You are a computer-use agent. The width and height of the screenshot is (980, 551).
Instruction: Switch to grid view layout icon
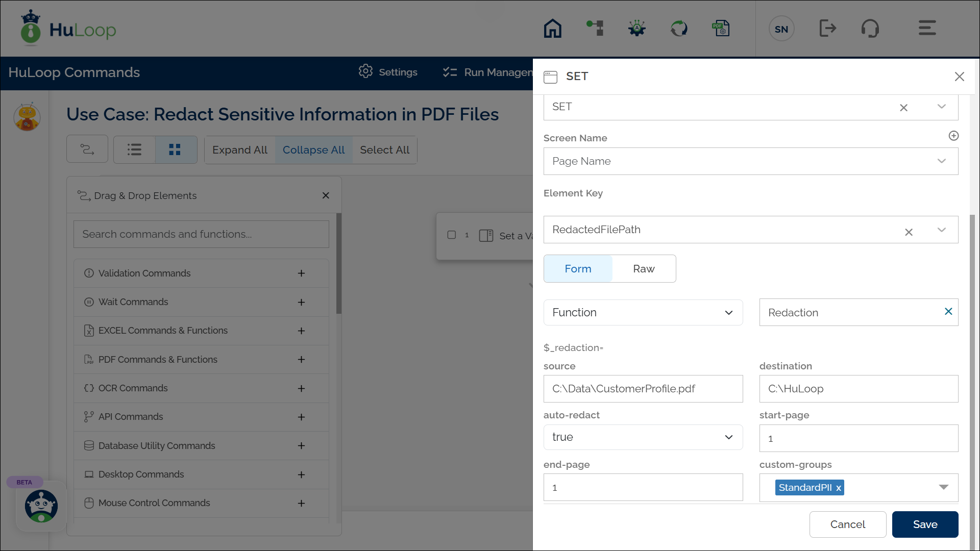point(175,149)
